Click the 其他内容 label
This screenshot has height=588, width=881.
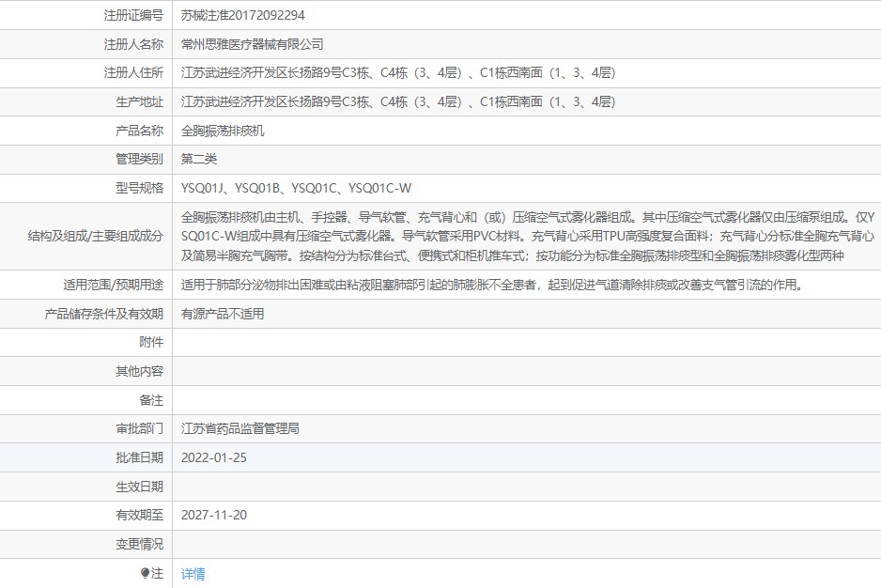point(139,371)
